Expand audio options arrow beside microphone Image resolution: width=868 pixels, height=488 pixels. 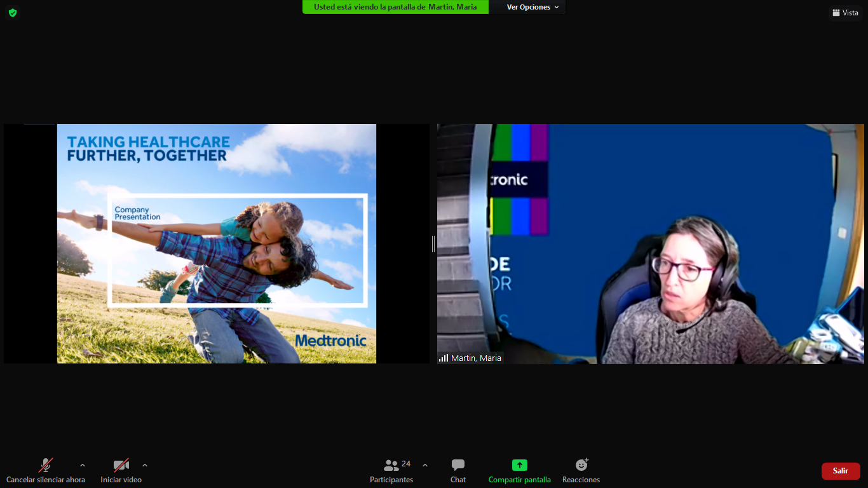coord(82,465)
